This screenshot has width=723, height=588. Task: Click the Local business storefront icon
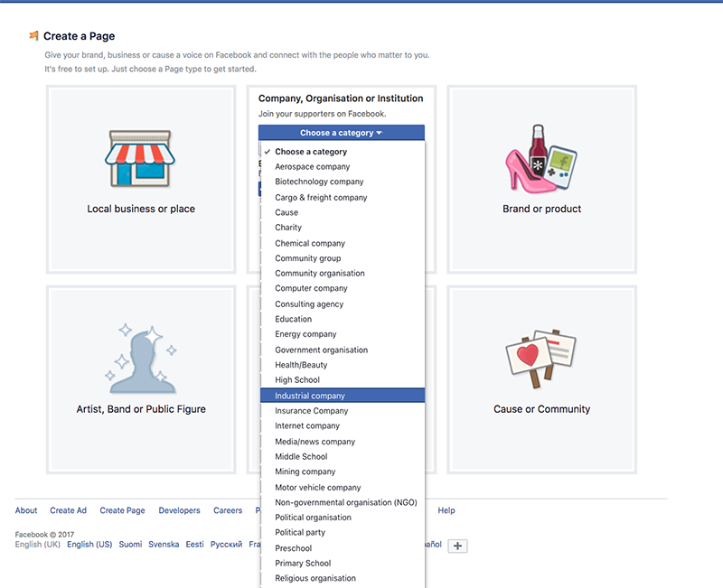coord(140,158)
